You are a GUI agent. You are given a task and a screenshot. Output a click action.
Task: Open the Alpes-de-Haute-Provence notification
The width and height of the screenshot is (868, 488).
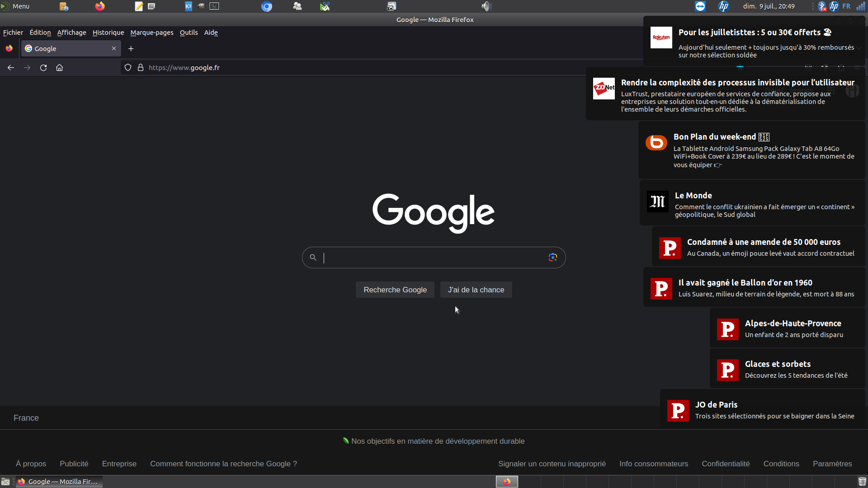787,328
